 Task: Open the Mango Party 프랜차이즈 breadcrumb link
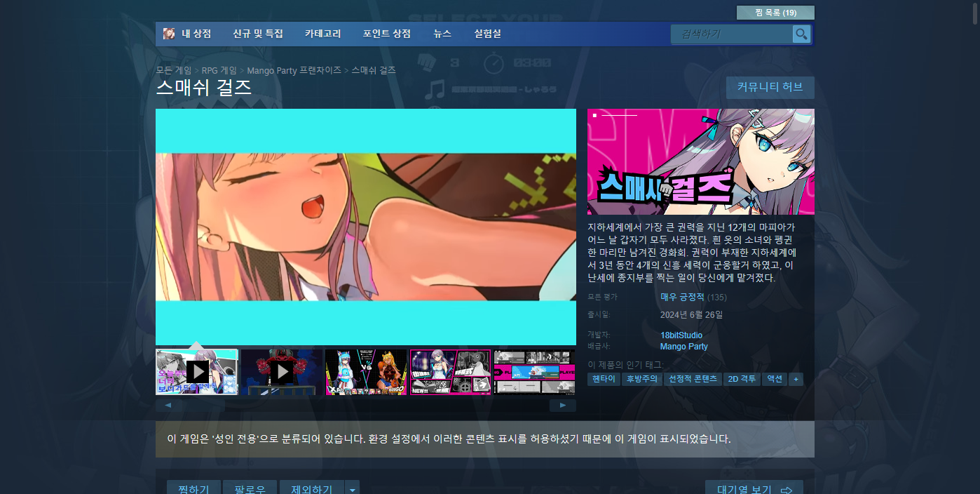294,70
